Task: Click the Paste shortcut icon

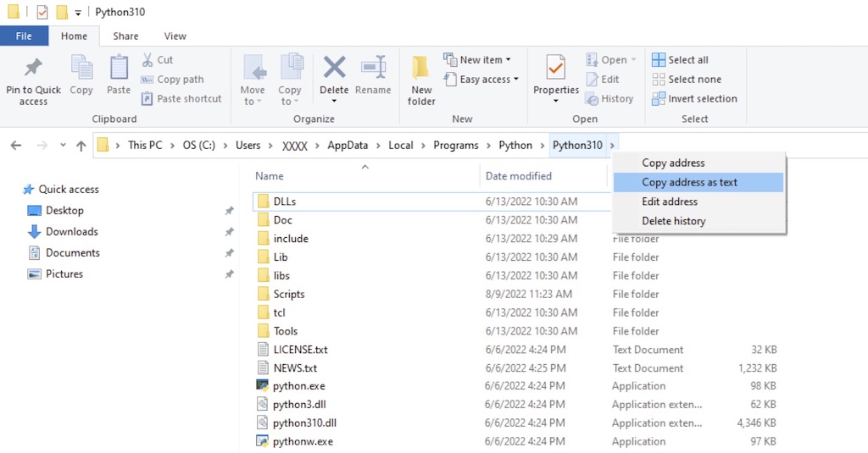Action: (147, 99)
